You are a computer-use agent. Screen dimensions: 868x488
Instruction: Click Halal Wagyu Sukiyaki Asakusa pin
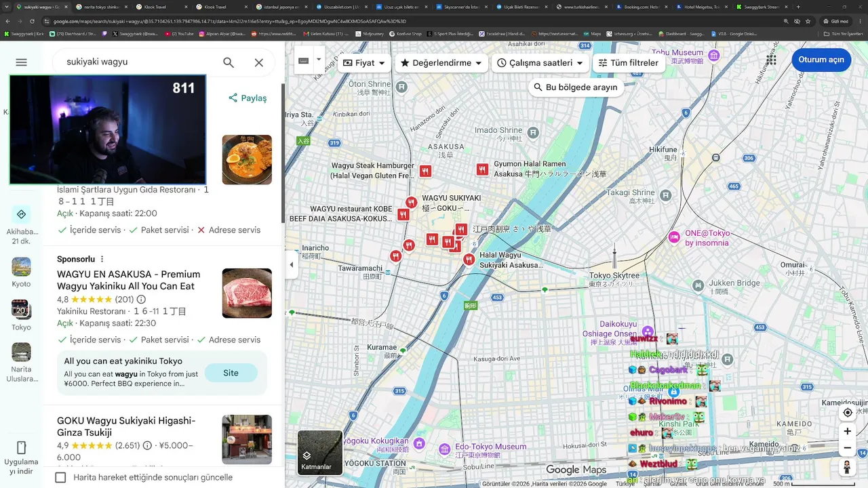pyautogui.click(x=469, y=260)
